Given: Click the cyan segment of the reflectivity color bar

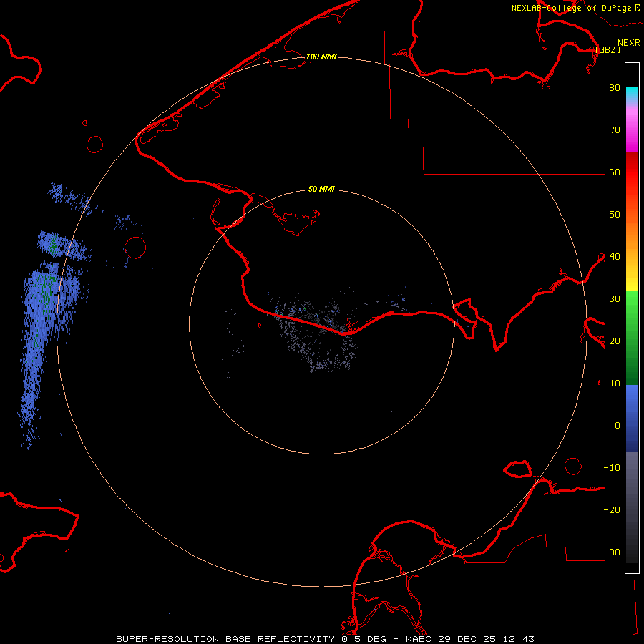Looking at the screenshot, I should click(632, 93).
